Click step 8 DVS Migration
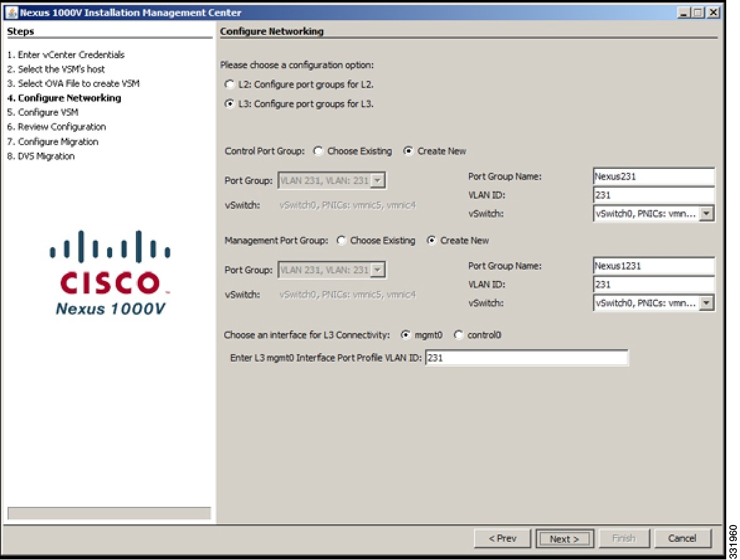740x560 pixels. click(41, 156)
